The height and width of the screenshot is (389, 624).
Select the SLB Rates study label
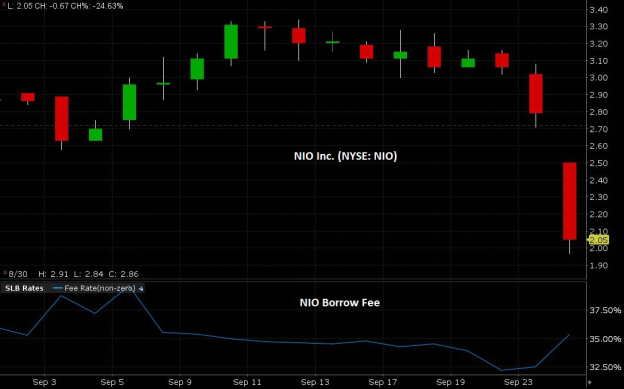[x=24, y=288]
